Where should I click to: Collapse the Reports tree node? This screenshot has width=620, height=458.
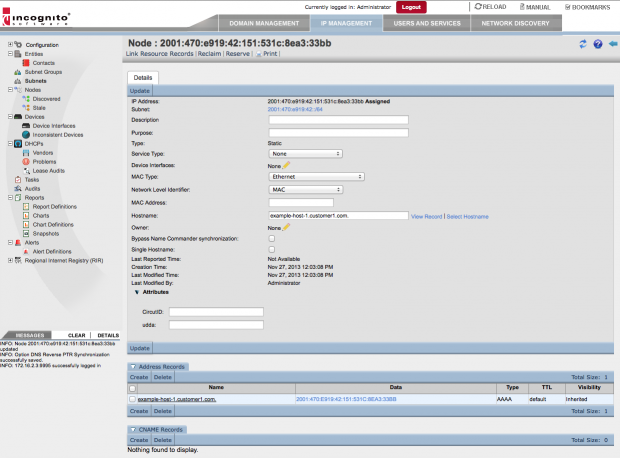(10, 197)
